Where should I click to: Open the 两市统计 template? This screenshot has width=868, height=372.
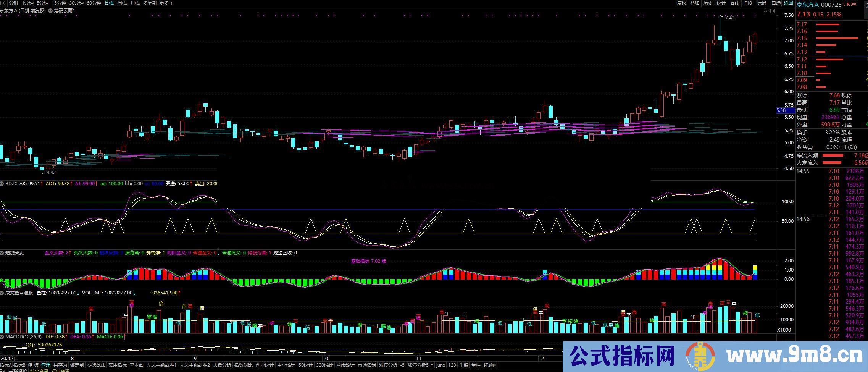[x=345, y=365]
